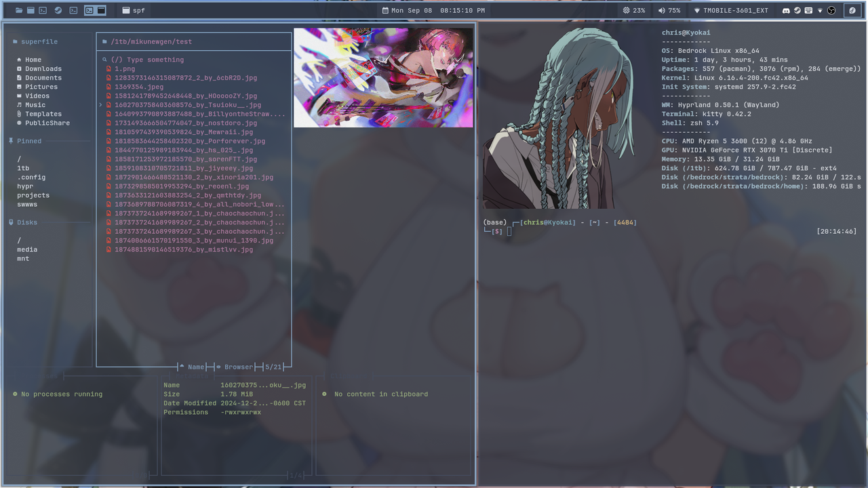This screenshot has width=868, height=488.
Task: Select the pinned 1tb entry
Action: (x=23, y=168)
